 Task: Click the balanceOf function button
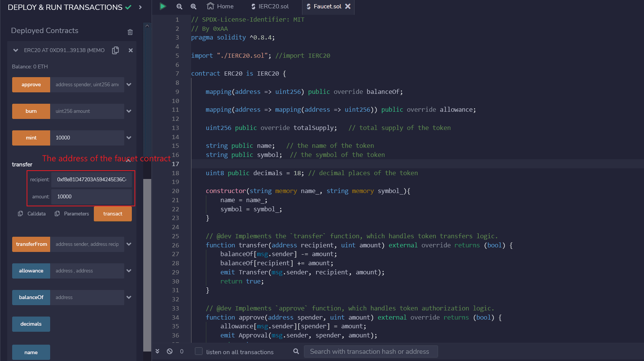[31, 298]
